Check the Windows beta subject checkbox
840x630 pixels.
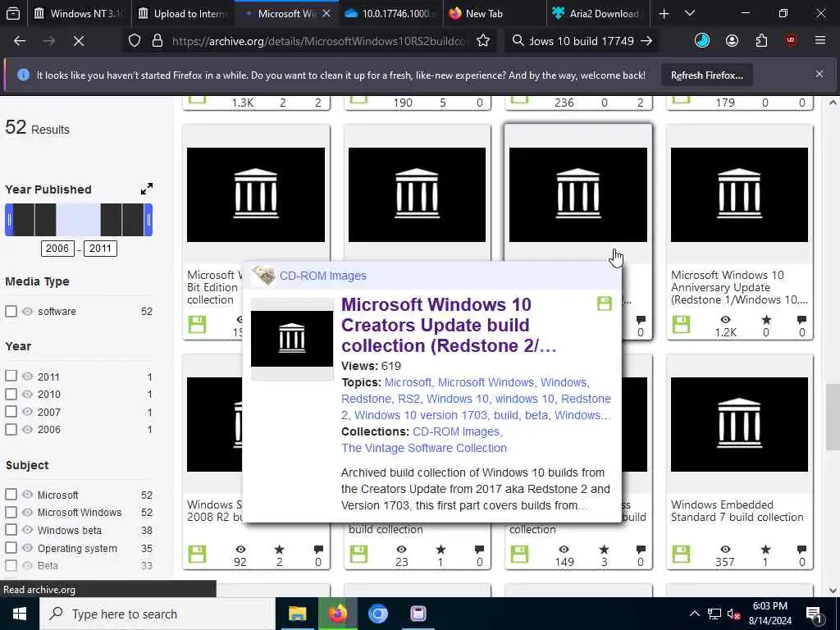tap(11, 530)
